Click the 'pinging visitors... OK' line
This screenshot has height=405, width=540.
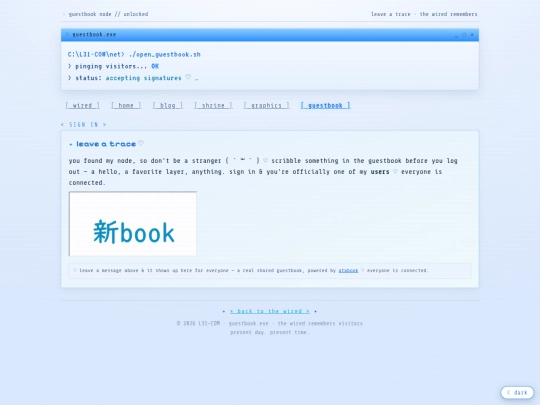(x=114, y=66)
